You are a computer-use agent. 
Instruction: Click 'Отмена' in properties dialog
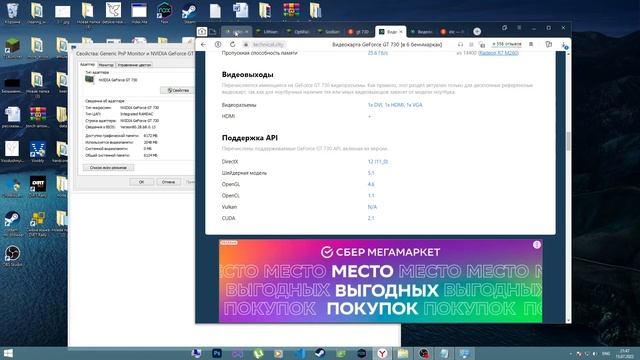(168, 182)
